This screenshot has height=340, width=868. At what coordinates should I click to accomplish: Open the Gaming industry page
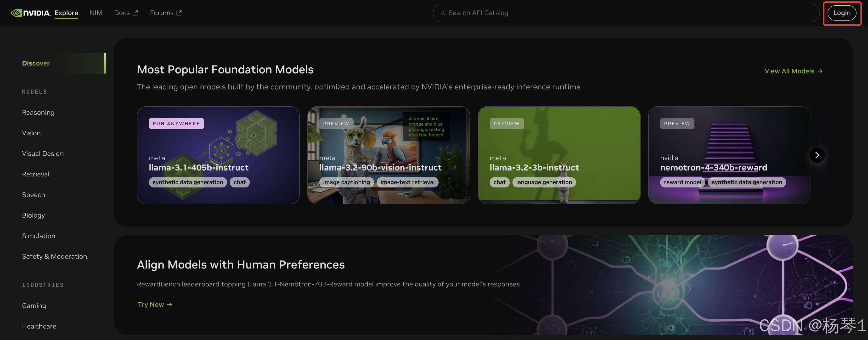(x=34, y=306)
